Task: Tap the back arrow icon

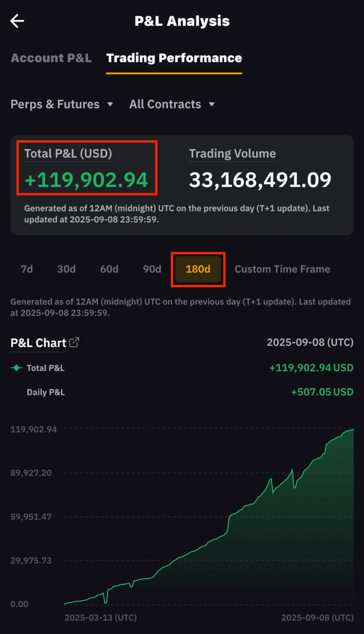Action: pos(17,21)
